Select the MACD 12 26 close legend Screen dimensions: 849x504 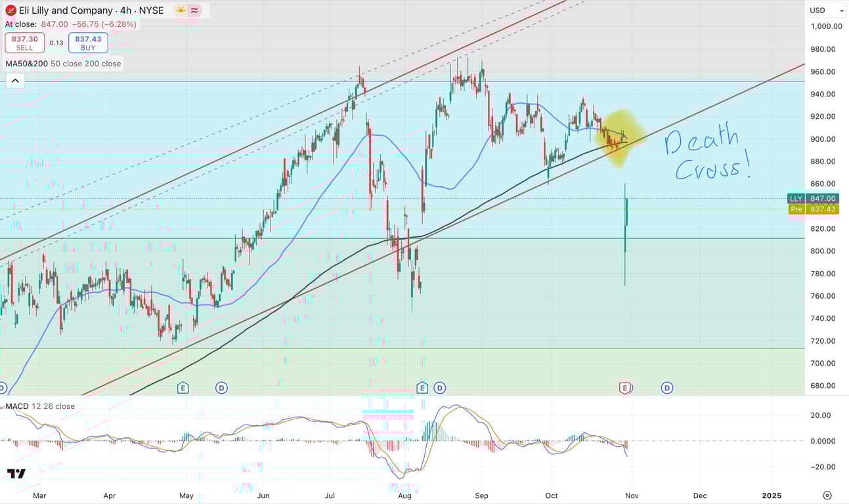coord(41,406)
